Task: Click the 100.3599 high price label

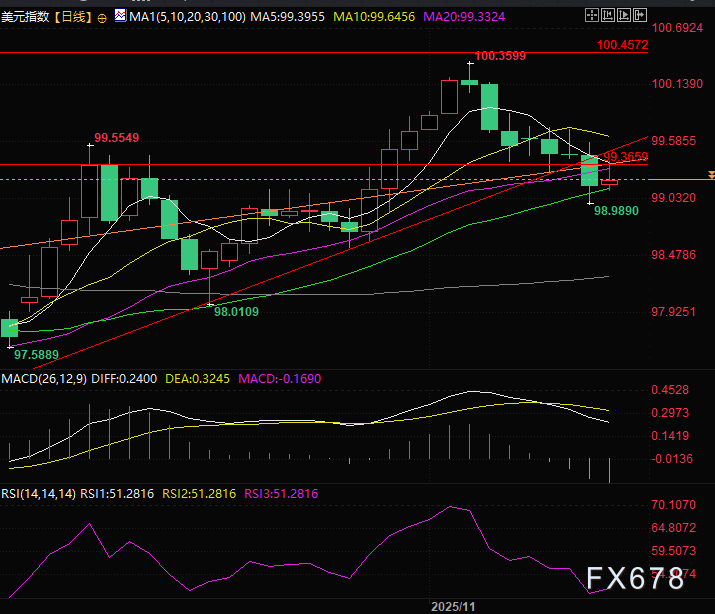Action: coord(500,56)
